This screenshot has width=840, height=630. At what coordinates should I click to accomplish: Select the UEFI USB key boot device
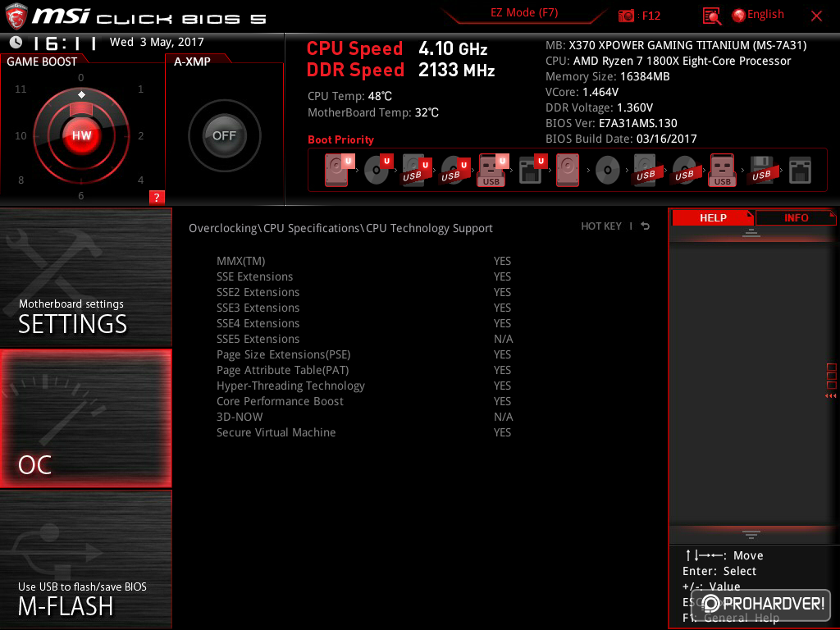(x=493, y=170)
